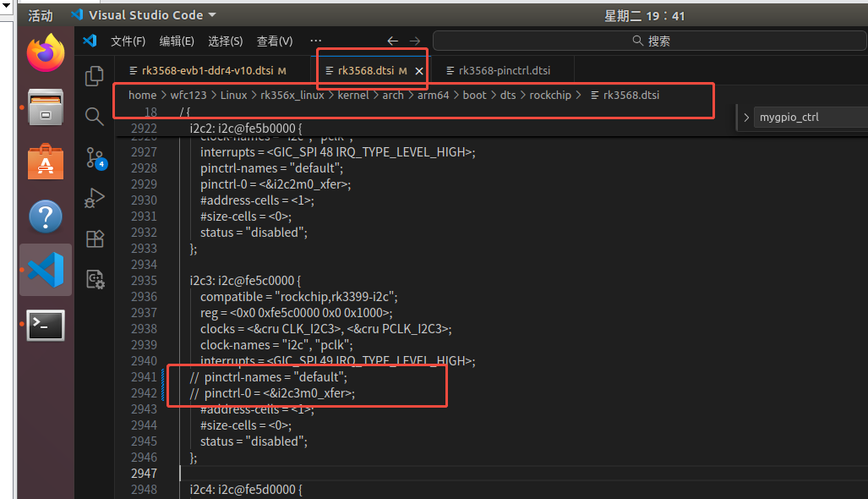Image resolution: width=868 pixels, height=499 pixels.
Task: Open the Search view in activity bar
Action: coord(95,117)
